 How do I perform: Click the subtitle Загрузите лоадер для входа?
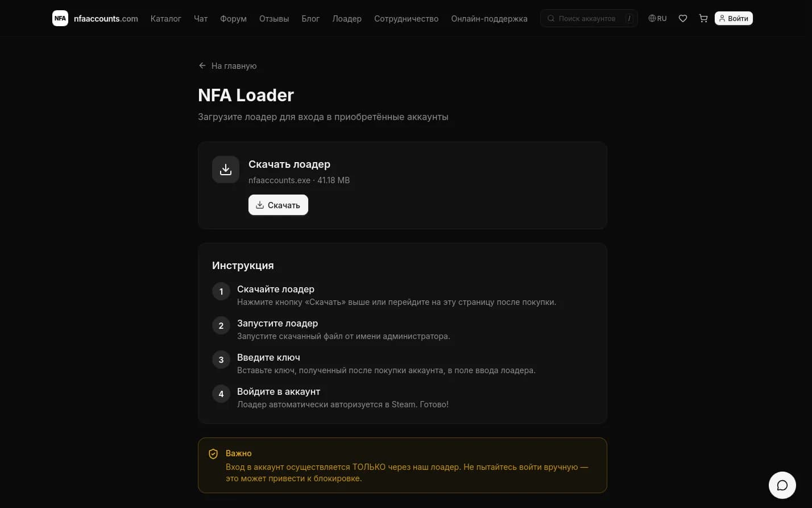(x=323, y=117)
